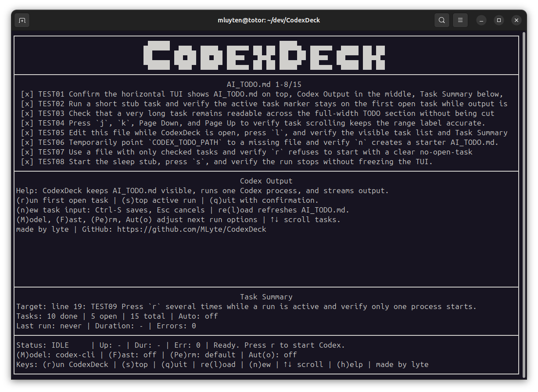Click the (h)elp key hint
Image resolution: width=538 pixels, height=392 pixels.
[x=350, y=364]
